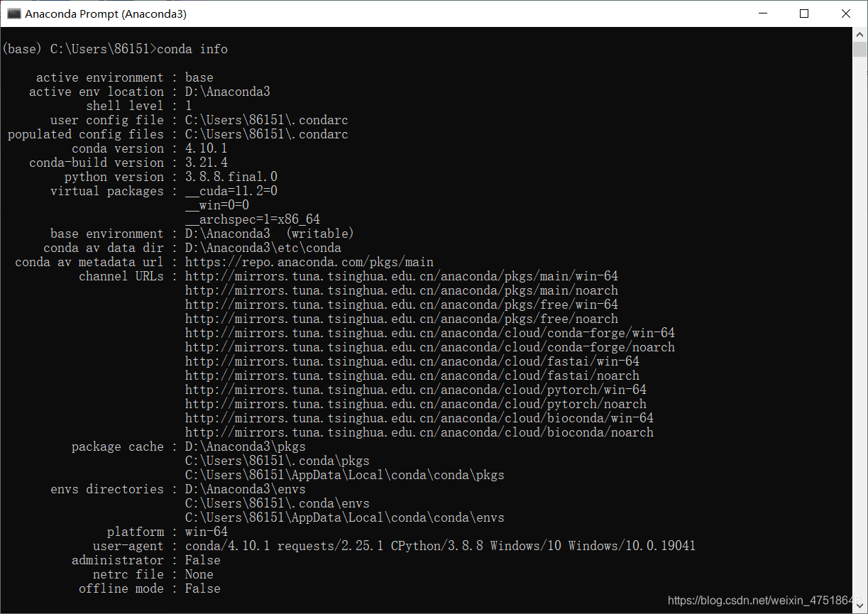This screenshot has width=868, height=614.
Task: Click the '.conda\envs' directory path
Action: coord(278,503)
